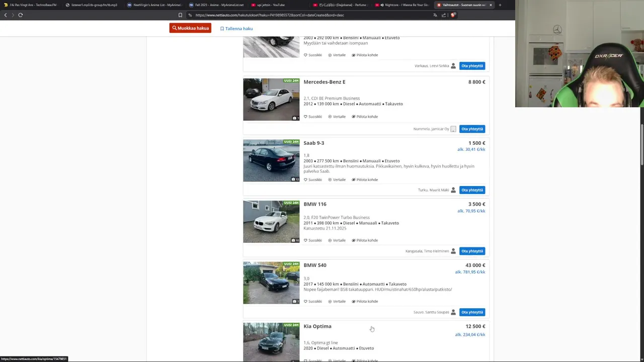Add BMW 540 to Vertaile comparison
The image size is (644, 362).
click(x=337, y=301)
